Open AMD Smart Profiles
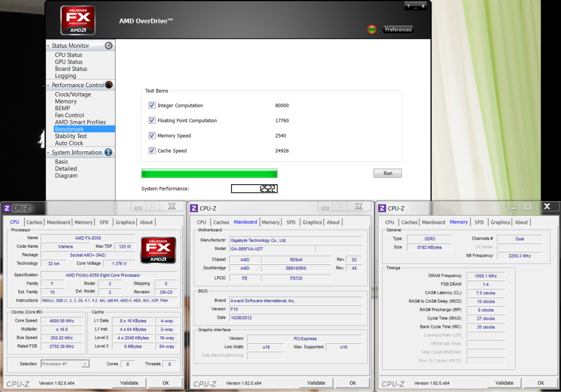 [x=80, y=122]
